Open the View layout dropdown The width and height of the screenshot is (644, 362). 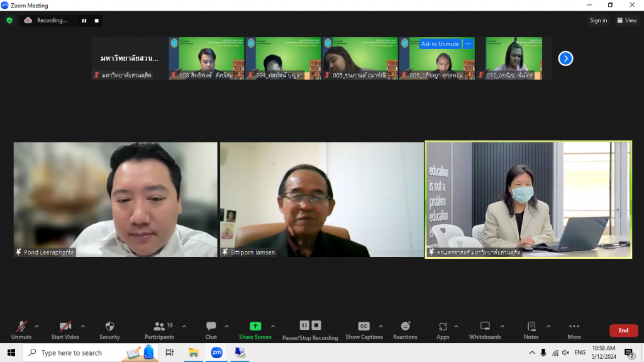tap(627, 20)
